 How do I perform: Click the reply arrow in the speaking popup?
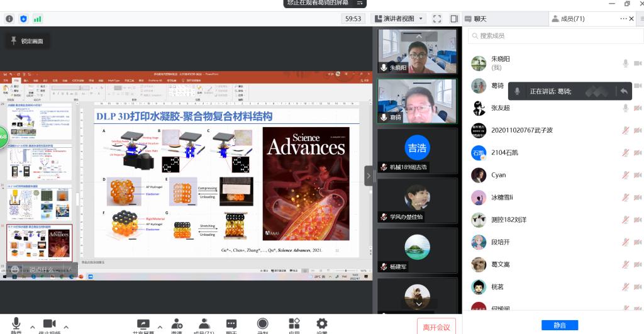[623, 91]
